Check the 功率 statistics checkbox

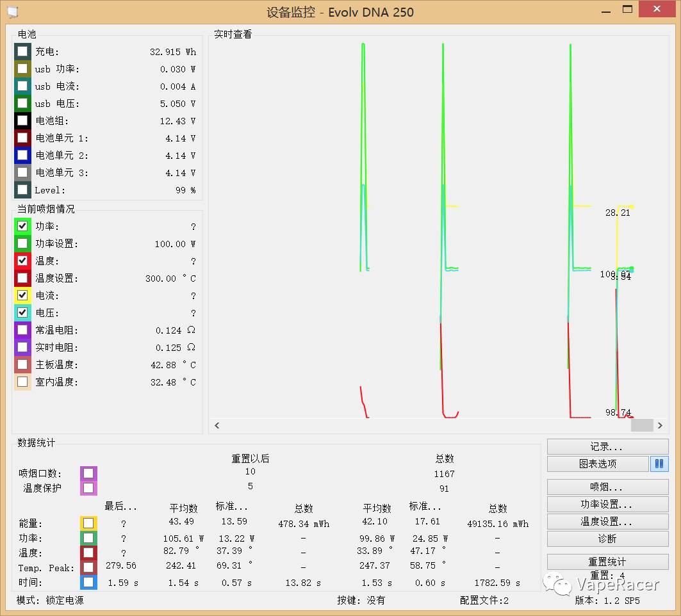pyautogui.click(x=88, y=538)
